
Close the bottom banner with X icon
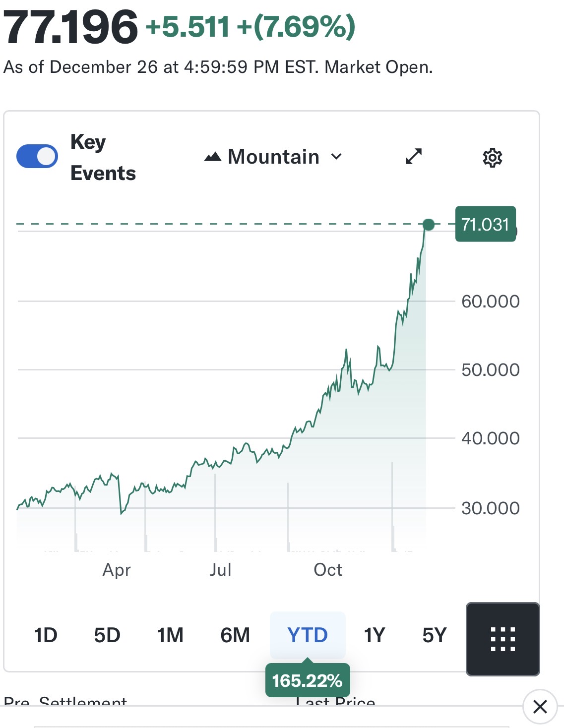point(540,706)
